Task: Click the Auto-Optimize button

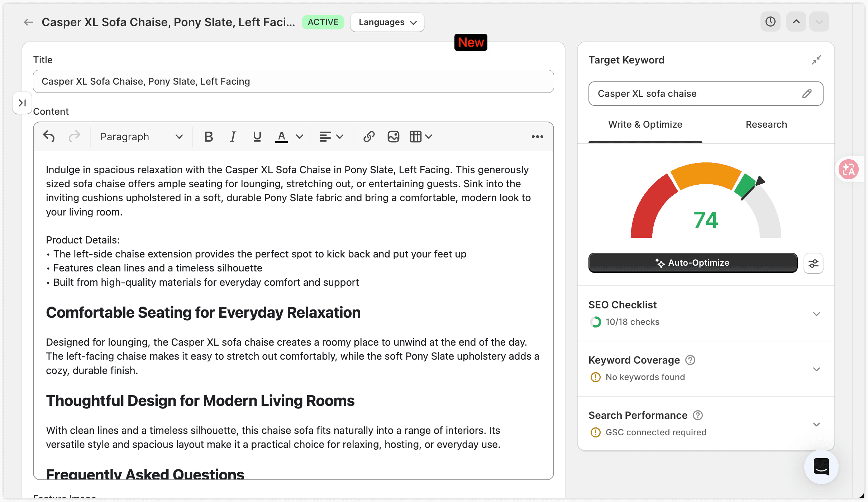Action: [693, 263]
